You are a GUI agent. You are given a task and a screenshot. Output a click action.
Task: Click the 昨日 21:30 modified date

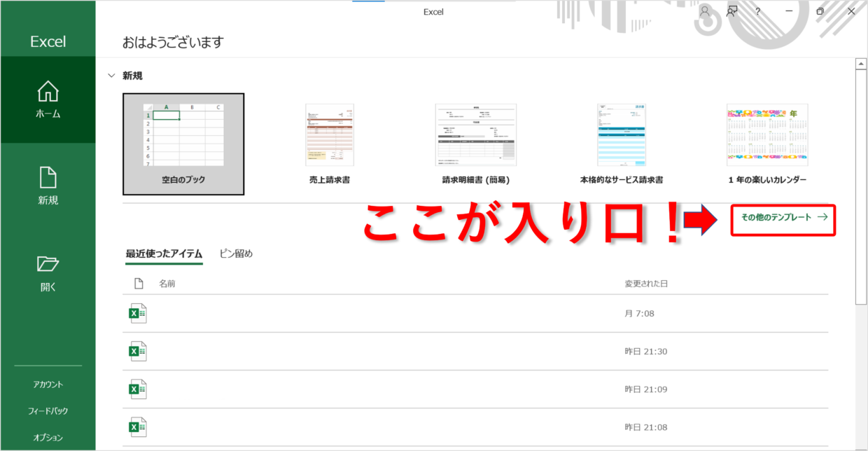click(645, 352)
